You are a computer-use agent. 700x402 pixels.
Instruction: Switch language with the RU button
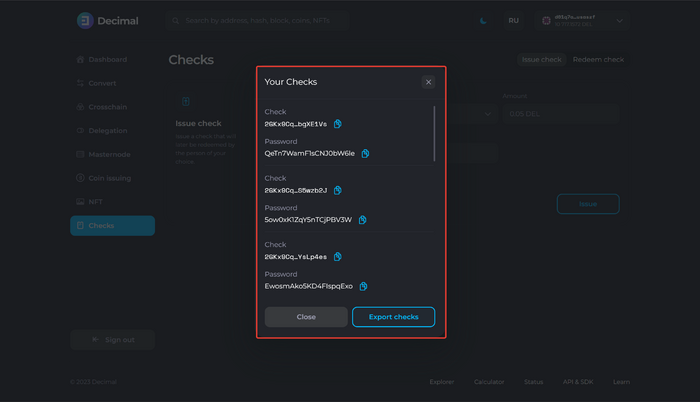coord(513,21)
